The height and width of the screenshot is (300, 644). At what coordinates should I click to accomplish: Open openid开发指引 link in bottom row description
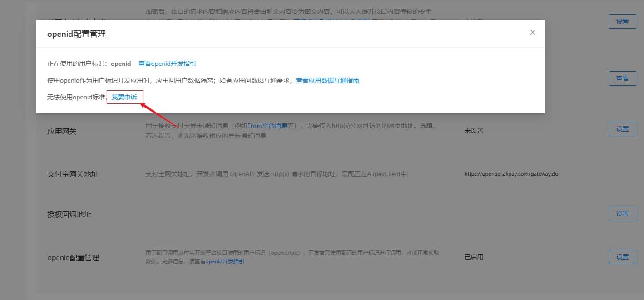[x=225, y=261]
